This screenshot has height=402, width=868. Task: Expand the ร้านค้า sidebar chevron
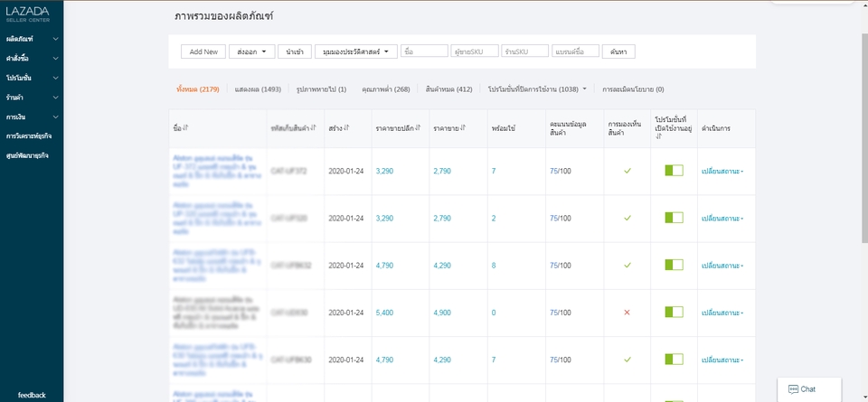coord(55,98)
